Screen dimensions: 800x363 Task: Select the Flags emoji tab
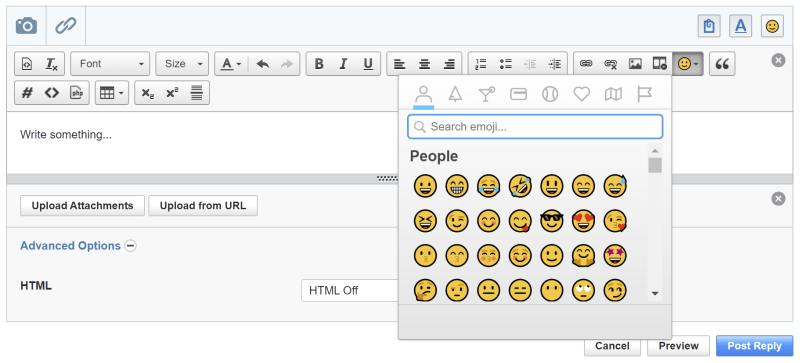point(645,94)
